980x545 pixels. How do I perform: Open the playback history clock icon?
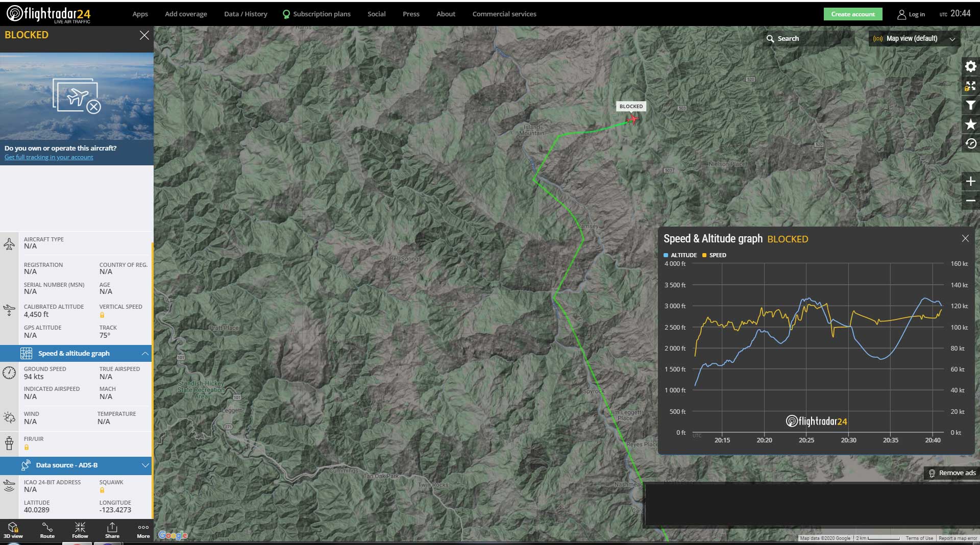pos(970,143)
